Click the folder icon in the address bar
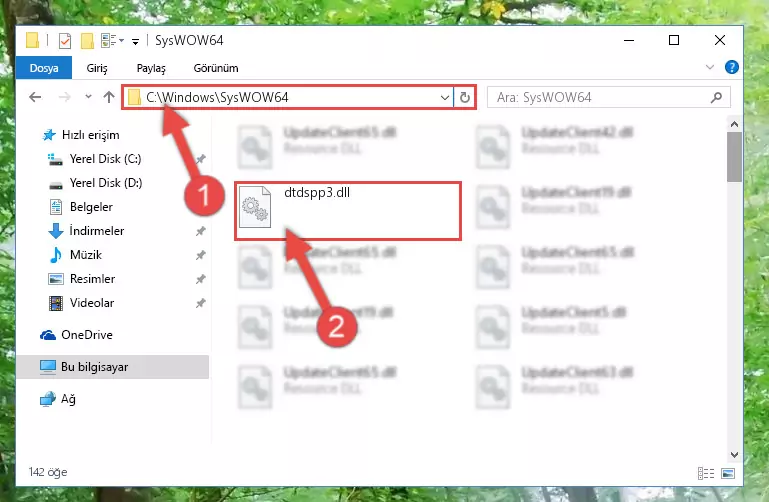The image size is (769, 502). pyautogui.click(x=134, y=97)
